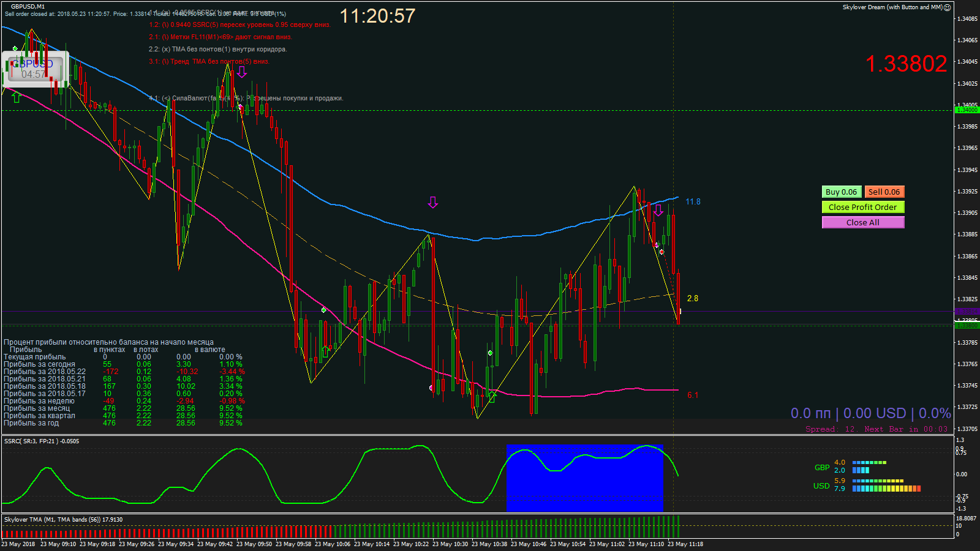
Task: Click the heading 'Процент прибыли относительно баланса'
Action: (108, 342)
